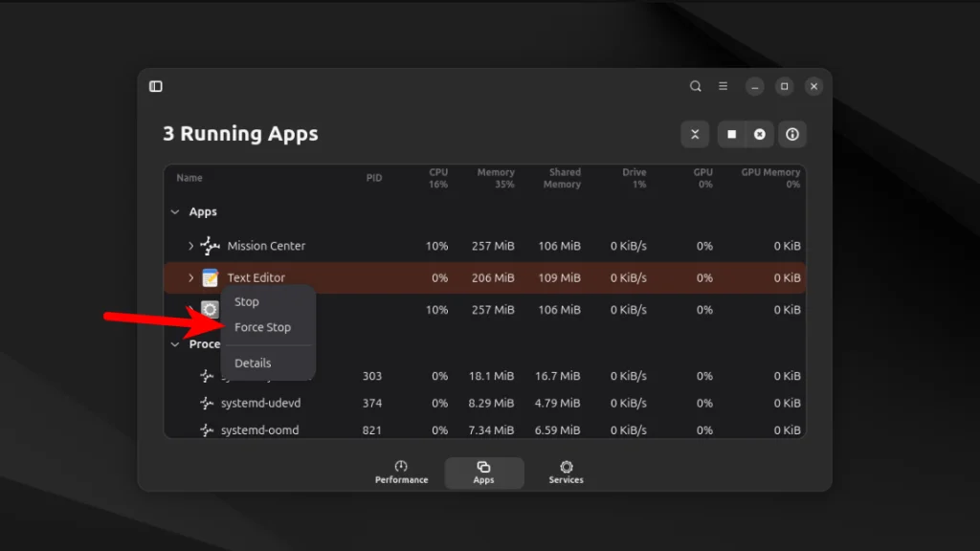
Task: Sort processes by the CPU column header
Action: point(437,177)
